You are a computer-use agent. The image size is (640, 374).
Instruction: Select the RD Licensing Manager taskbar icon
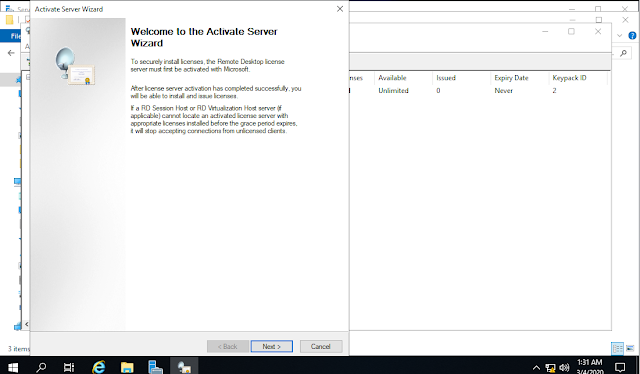coord(184,367)
